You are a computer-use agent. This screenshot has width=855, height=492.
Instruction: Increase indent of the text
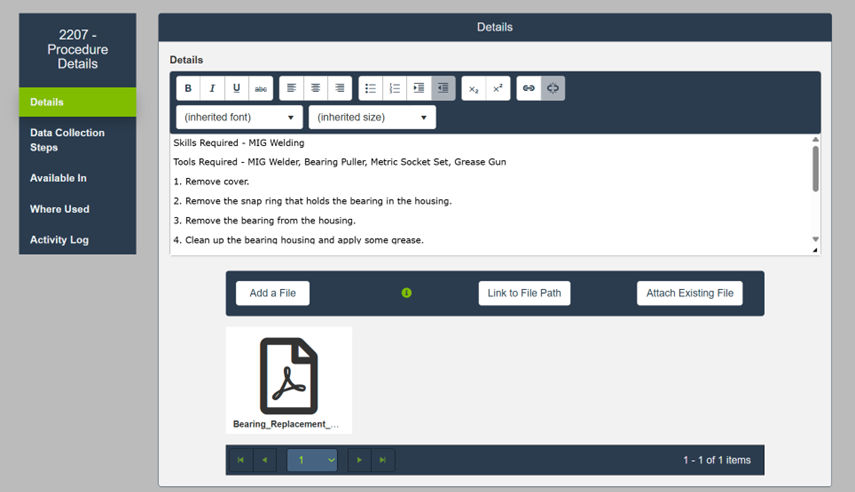(x=419, y=88)
